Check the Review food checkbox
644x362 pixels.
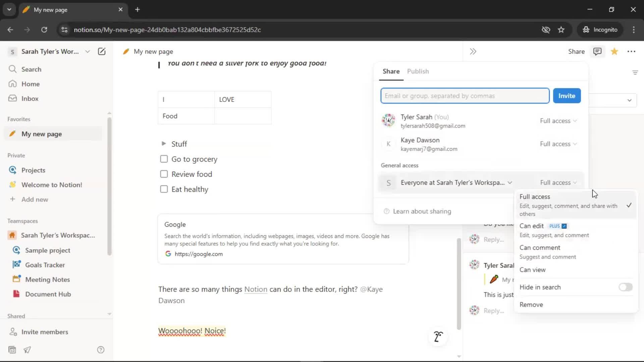(164, 174)
